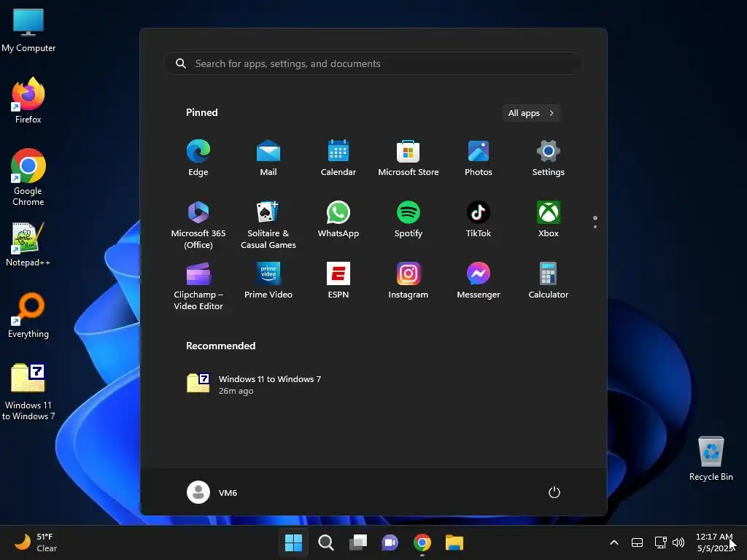The image size is (747, 560).
Task: Open Microsoft 365 (Office)
Action: [198, 225]
